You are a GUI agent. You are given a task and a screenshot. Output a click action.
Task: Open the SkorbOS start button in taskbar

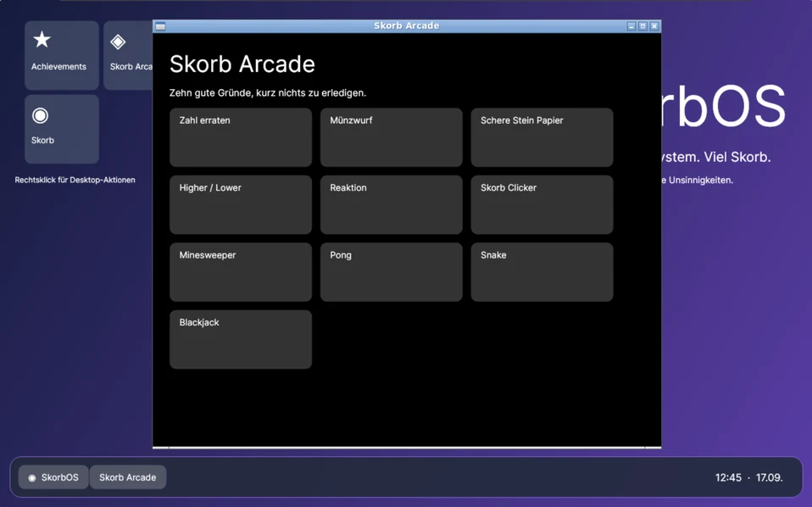[53, 477]
